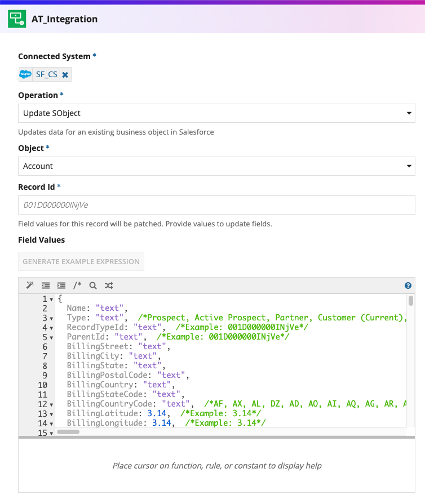Click the shuffle arrows icon in editor toolbar
The height and width of the screenshot is (504, 425).
tap(109, 286)
